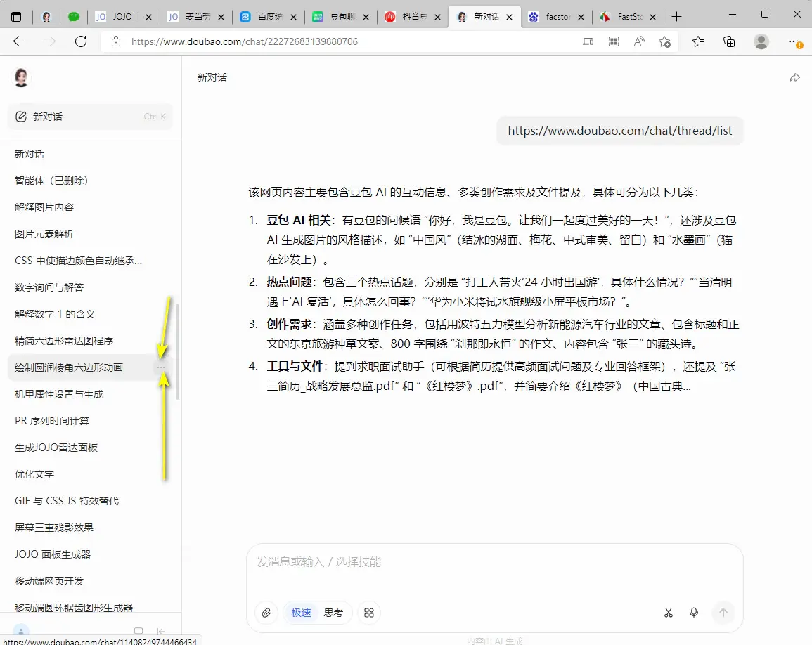Start a 新对话 with sidebar button
This screenshot has height=645, width=812.
click(x=90, y=117)
